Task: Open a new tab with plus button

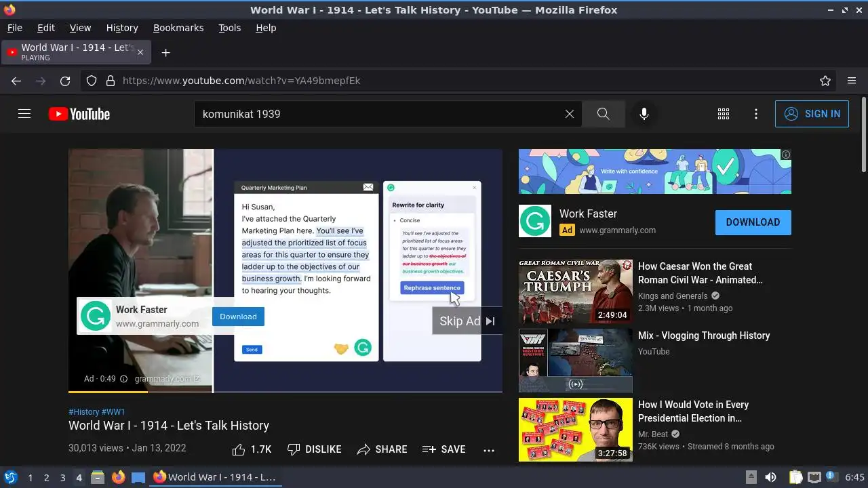Action: 165,52
